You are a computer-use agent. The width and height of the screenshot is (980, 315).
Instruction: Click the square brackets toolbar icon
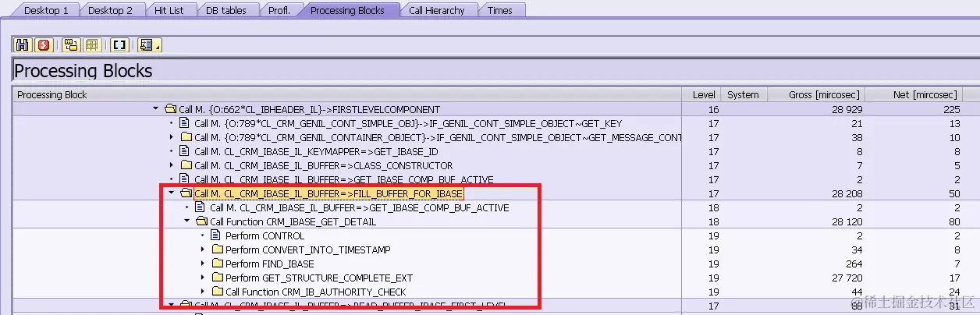[119, 44]
